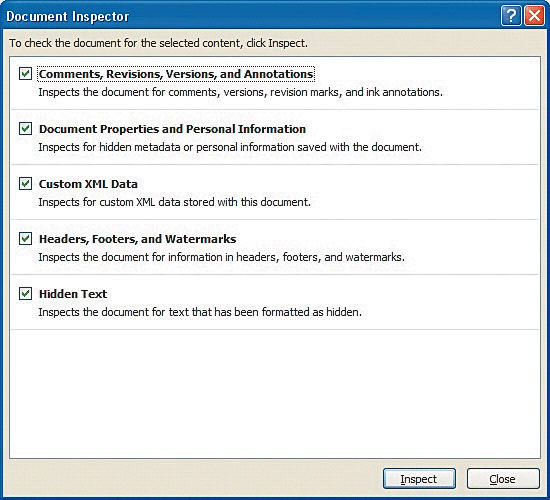Click the custom XML data description line
The width and height of the screenshot is (550, 500).
tap(175, 202)
